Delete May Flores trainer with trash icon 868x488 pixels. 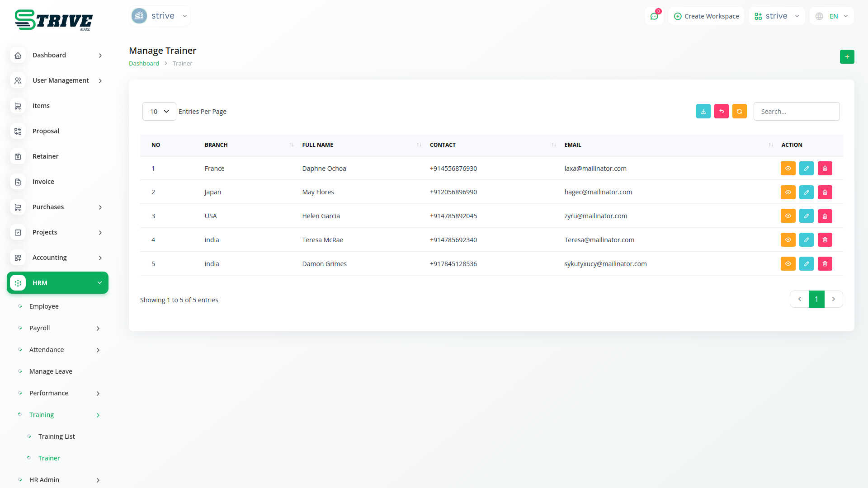(x=825, y=192)
